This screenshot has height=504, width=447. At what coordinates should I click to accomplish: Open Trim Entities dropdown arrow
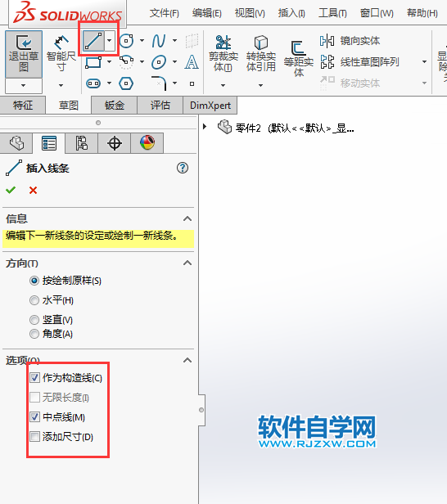[x=223, y=85]
